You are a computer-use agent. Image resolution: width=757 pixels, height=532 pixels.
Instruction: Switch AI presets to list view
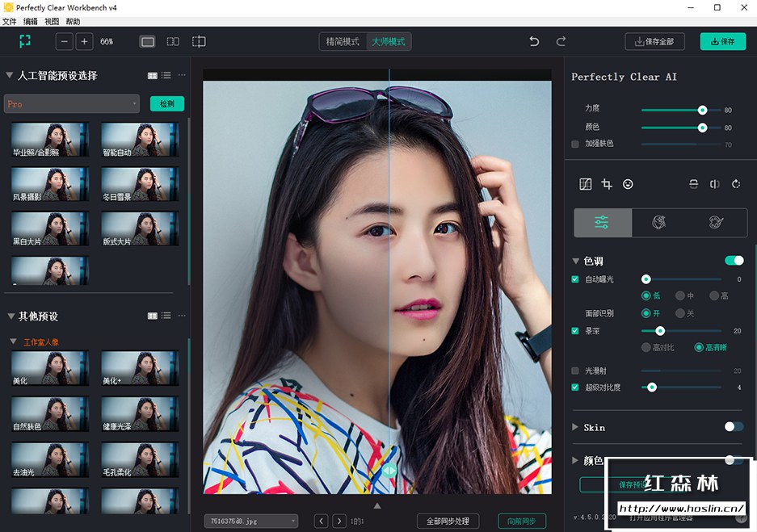(166, 75)
